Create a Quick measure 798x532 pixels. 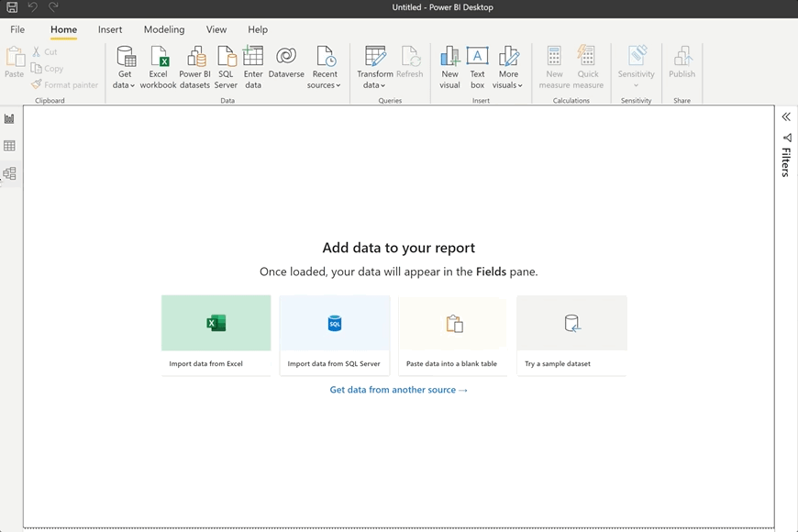coord(588,68)
